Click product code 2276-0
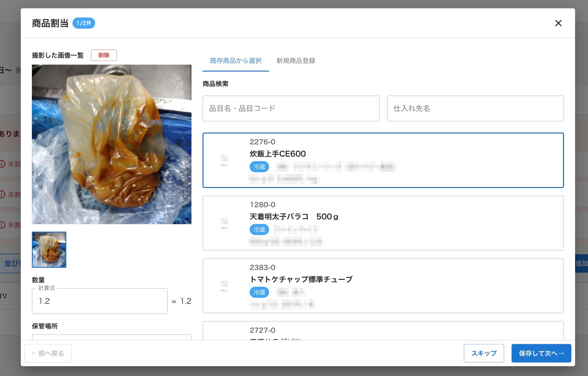Image resolution: width=588 pixels, height=376 pixels. (x=262, y=142)
